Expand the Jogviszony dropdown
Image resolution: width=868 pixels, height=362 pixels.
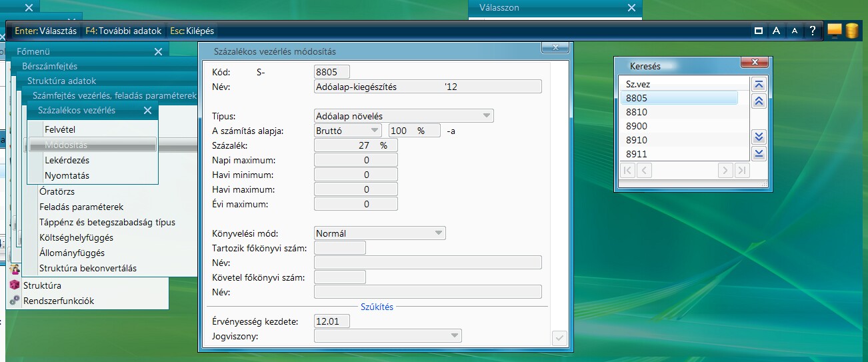coord(455,335)
